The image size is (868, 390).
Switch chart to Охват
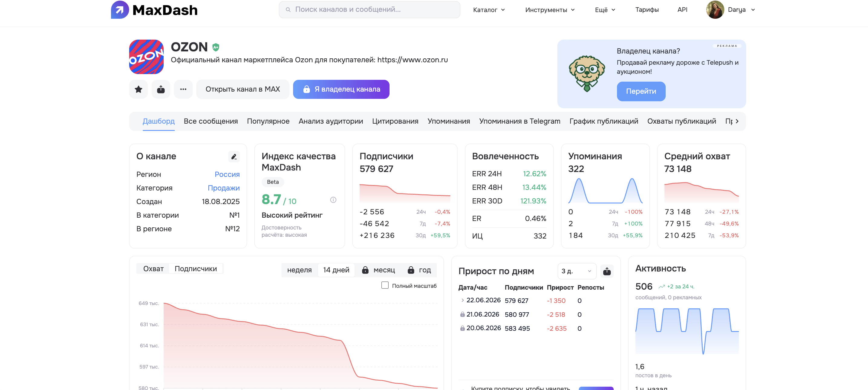point(153,269)
